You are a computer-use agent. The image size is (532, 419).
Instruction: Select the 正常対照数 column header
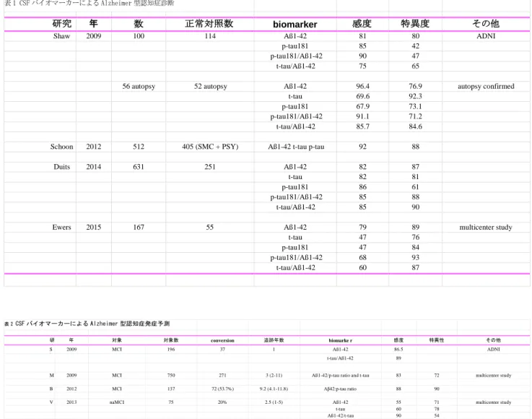[x=209, y=23]
